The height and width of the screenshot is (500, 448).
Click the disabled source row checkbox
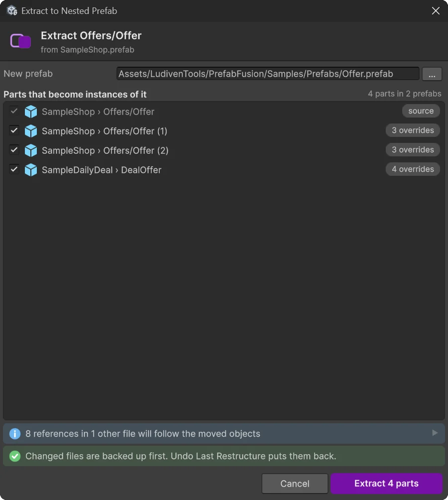(14, 111)
